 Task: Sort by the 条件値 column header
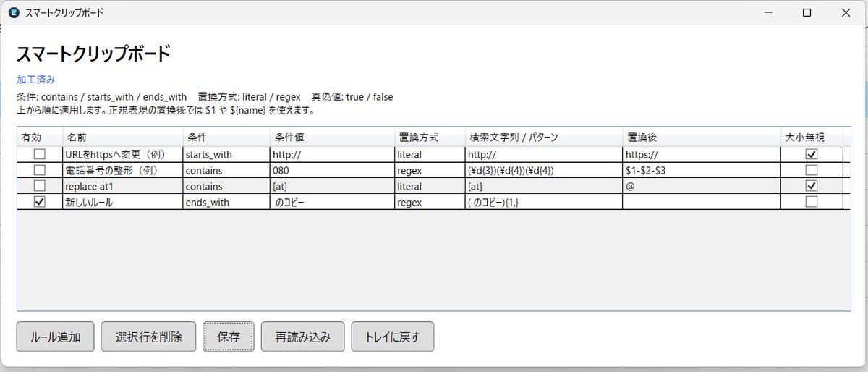[332, 138]
